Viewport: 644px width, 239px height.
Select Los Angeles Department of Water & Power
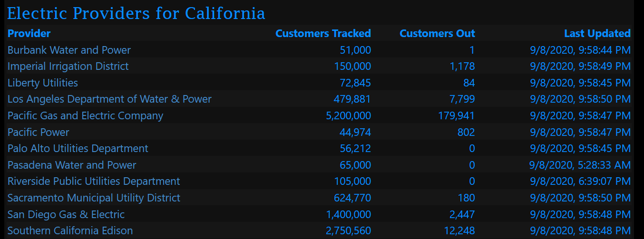pos(109,99)
